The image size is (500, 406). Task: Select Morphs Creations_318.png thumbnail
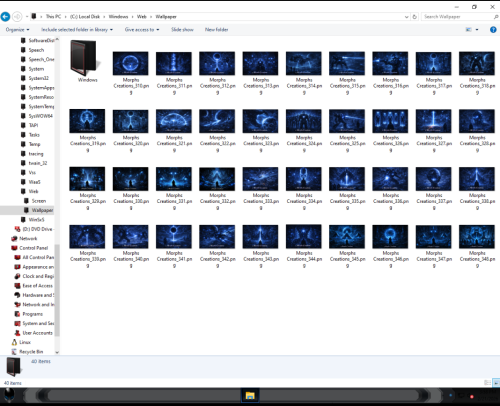477,63
